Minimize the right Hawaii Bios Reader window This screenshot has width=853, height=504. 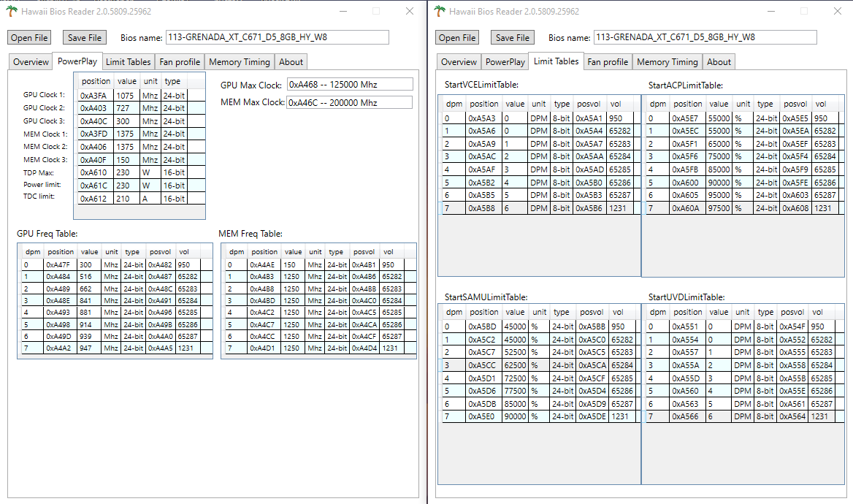(x=771, y=11)
